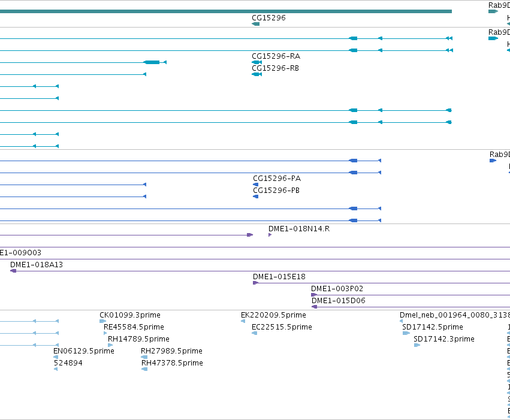Click the RE45584.5prime label
The image size is (510, 420).
pos(134,327)
